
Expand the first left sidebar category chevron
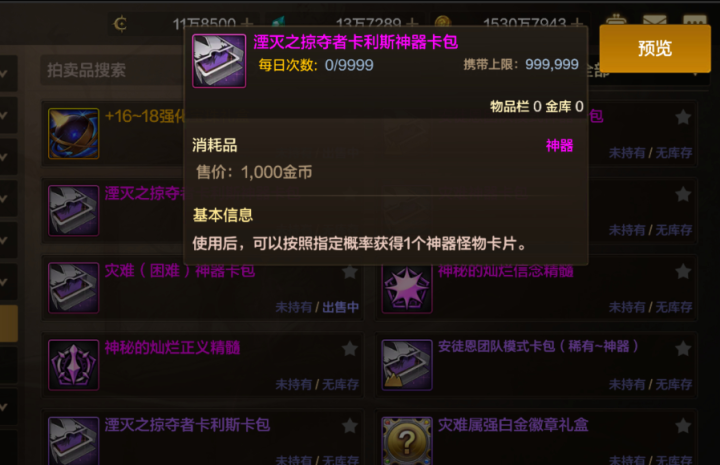(x=4, y=73)
